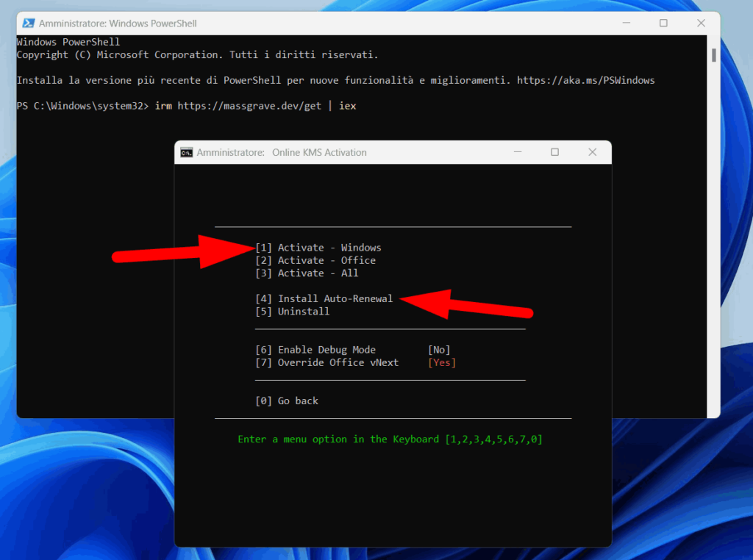Click '[5] Uninstall' line
753x560 pixels.
(x=293, y=312)
